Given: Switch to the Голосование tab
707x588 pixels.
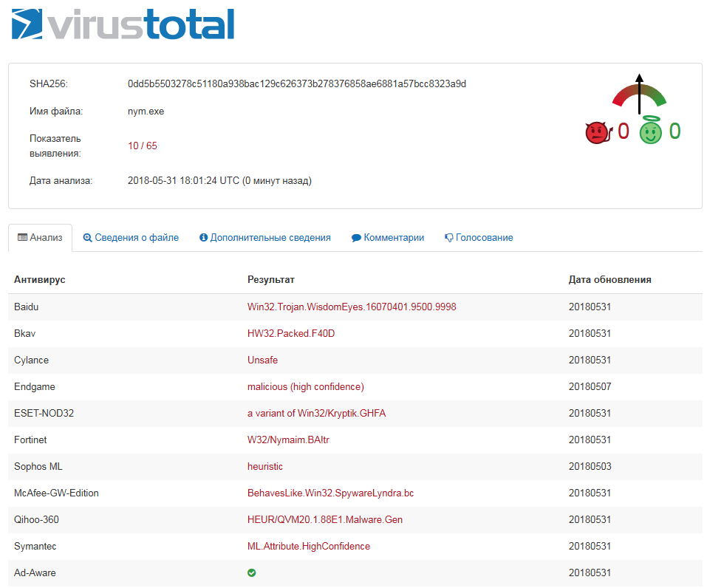Looking at the screenshot, I should [479, 238].
